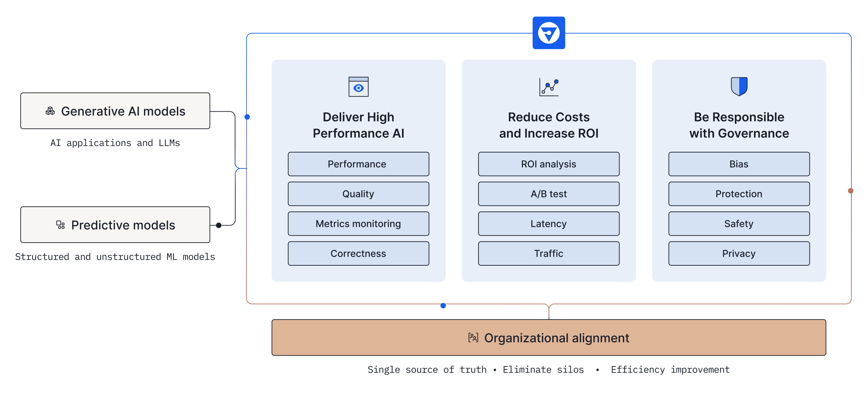Click the squares icon beside Predictive models
868x394 pixels.
60,225
